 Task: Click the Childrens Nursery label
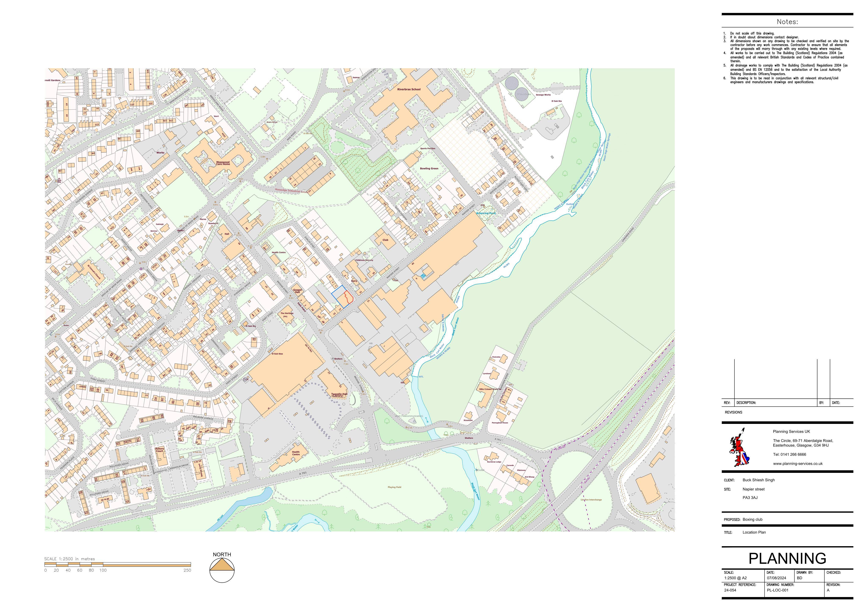coord(364,260)
